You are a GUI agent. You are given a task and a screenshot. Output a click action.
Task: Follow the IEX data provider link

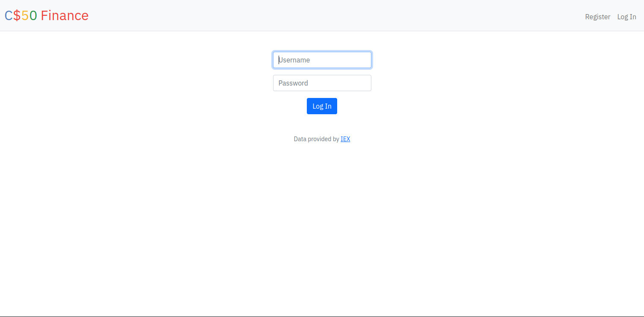point(345,139)
